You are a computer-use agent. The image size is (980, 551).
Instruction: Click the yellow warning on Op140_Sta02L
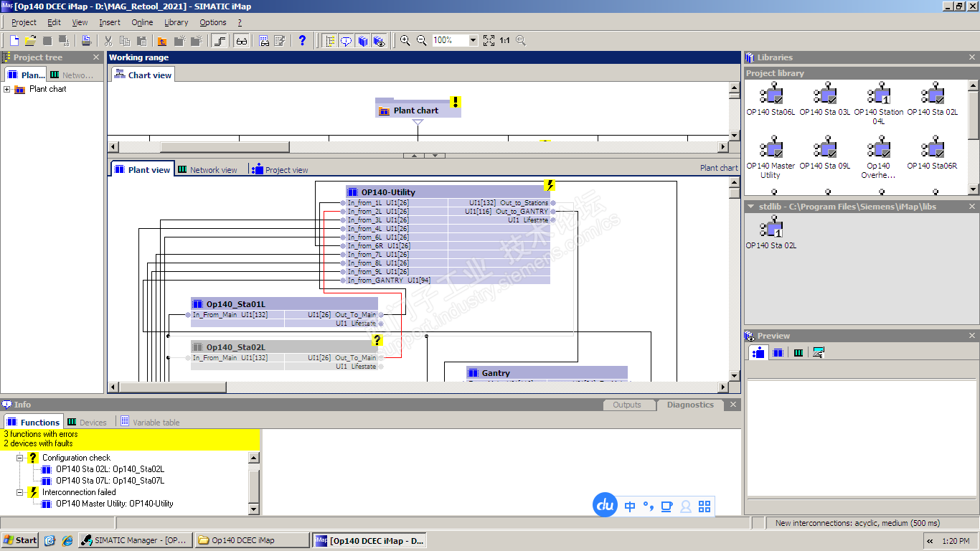(x=377, y=340)
